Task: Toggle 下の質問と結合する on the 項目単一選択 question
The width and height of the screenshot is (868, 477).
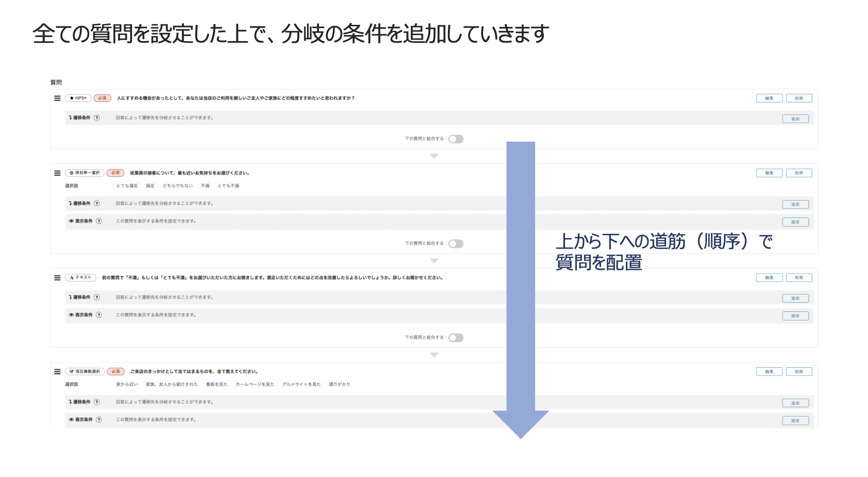Action: pyautogui.click(x=455, y=243)
